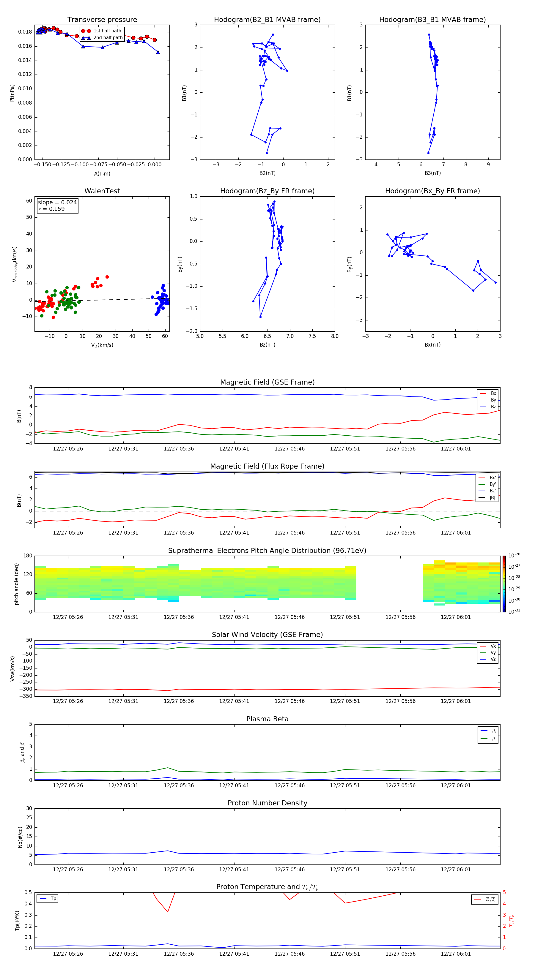Click the 'Transverse pressure' plot title
Viewport: 535px width, 980px height.
102,20
